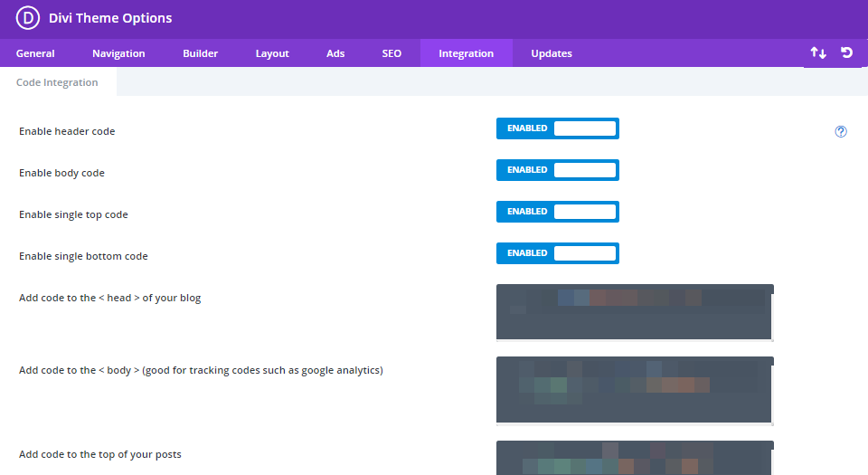Click the 'Enable body code' label
The height and width of the screenshot is (475, 868).
62,173
